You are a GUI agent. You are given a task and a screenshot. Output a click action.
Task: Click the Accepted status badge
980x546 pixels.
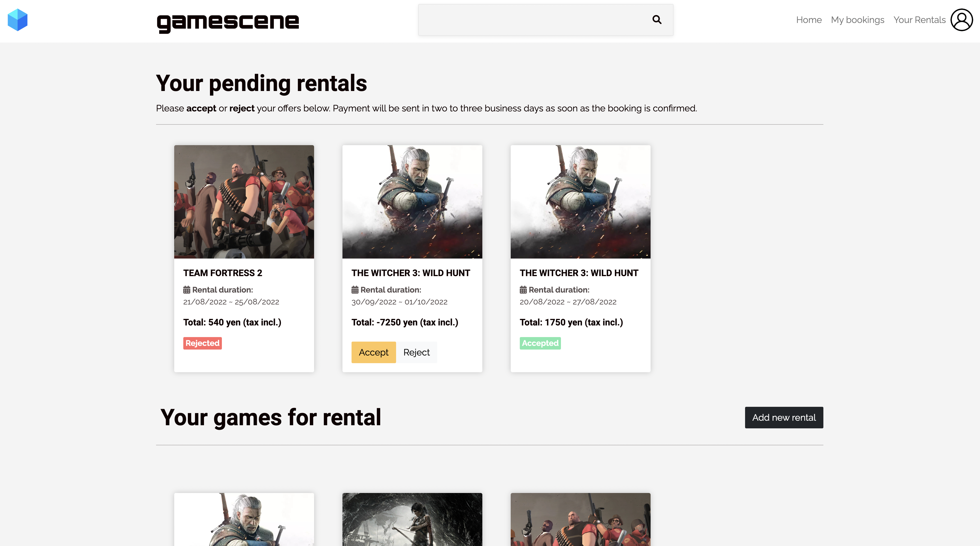coord(540,343)
